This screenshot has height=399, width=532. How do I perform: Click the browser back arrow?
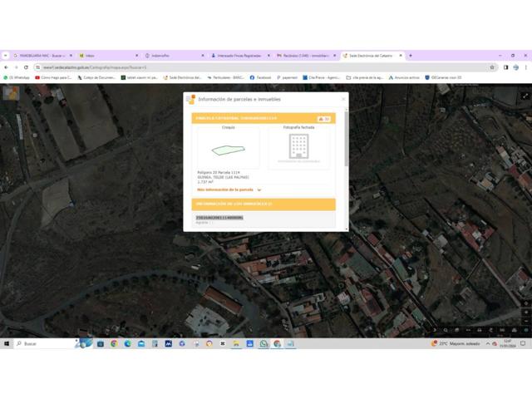click(x=7, y=66)
